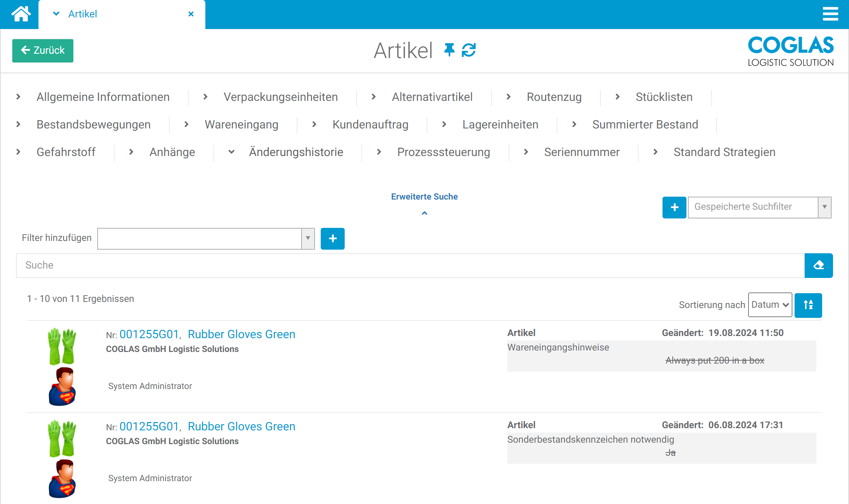
Task: Collapse Erweiterte Suche with the chevron
Action: coord(424,213)
